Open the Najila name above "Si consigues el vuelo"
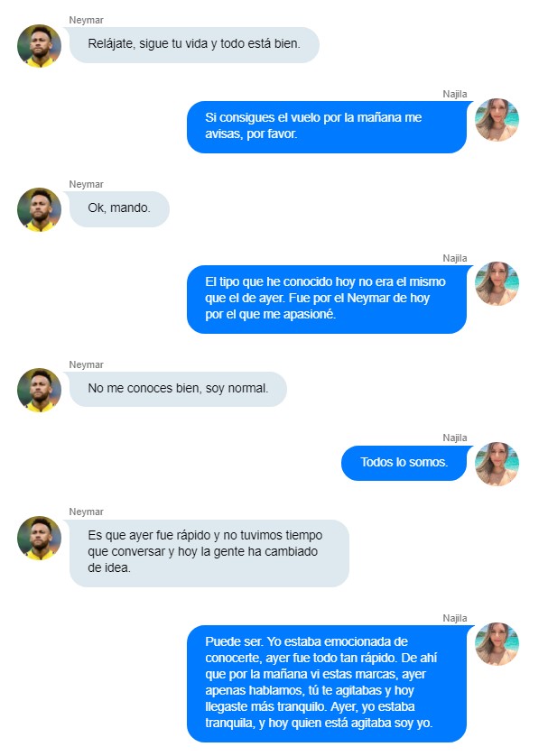Screen dimensions: 548x756 pyautogui.click(x=455, y=94)
